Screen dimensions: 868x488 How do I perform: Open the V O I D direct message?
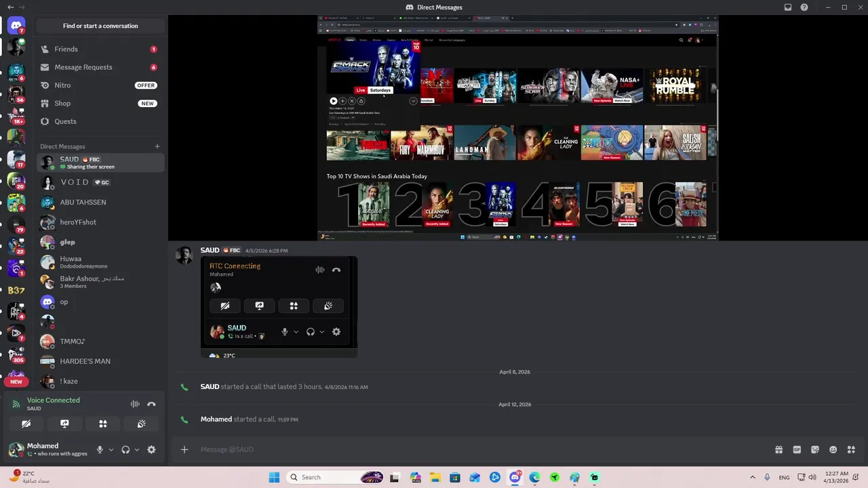[x=100, y=182]
